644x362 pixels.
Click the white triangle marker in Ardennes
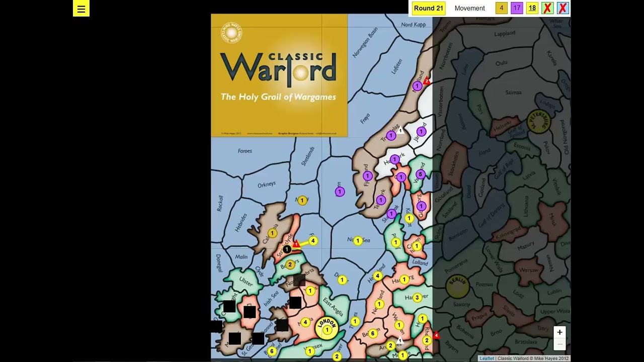(399, 341)
